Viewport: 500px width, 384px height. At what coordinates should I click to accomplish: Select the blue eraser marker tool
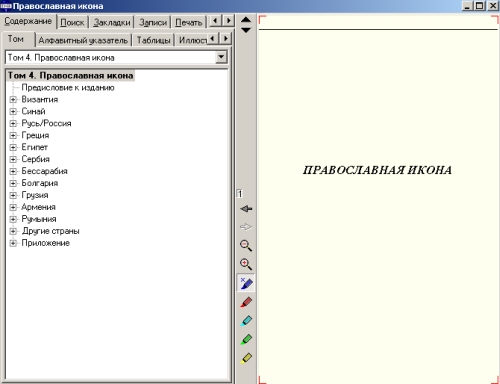pyautogui.click(x=246, y=283)
